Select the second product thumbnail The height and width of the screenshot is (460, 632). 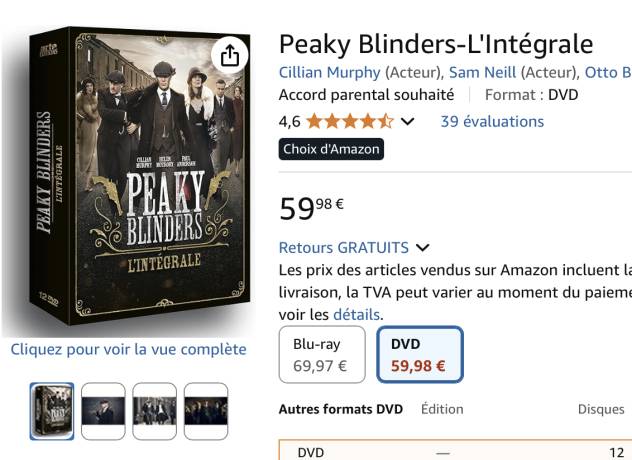(x=103, y=411)
